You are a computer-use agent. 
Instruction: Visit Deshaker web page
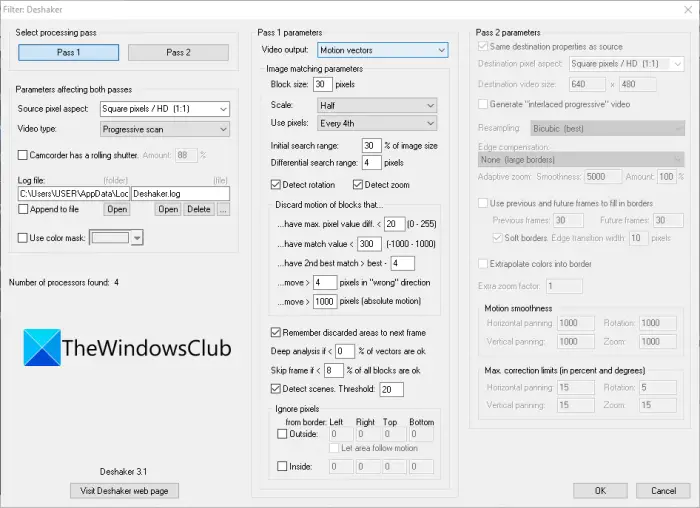(124, 491)
